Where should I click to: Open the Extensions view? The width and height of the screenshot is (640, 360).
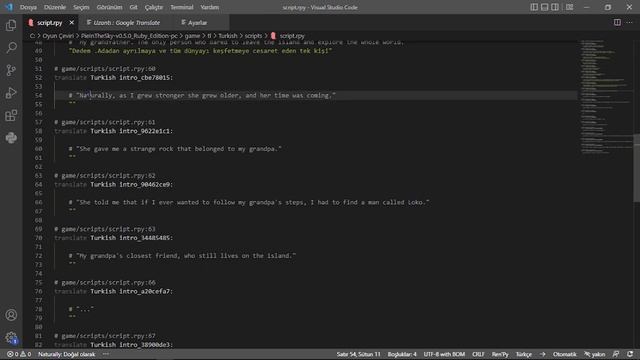click(x=11, y=116)
